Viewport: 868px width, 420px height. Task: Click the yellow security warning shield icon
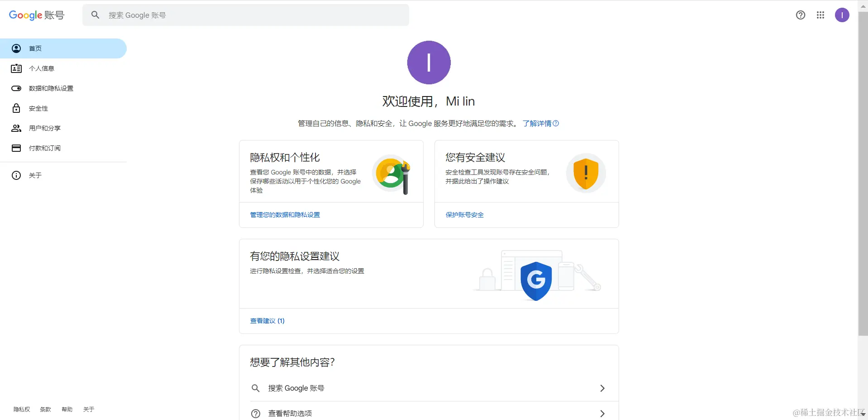(586, 173)
